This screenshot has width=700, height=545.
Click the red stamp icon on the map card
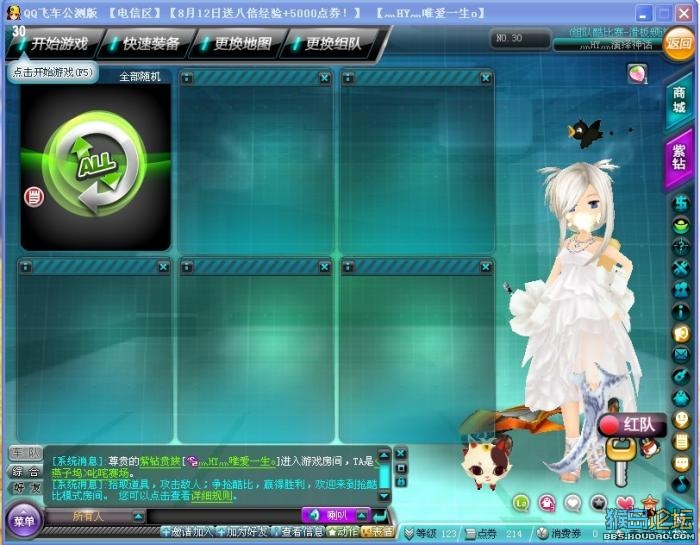(34, 197)
